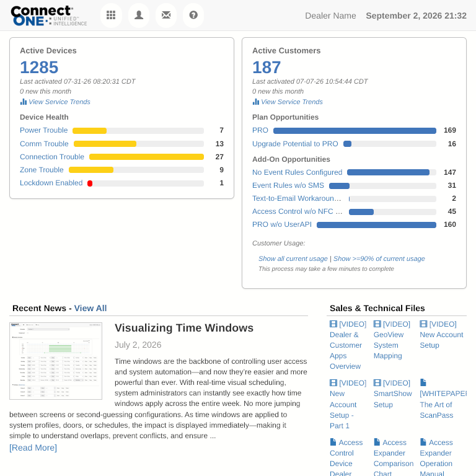Click film icon for GeoView System Mapping video
The image size is (476, 476).
coord(377,324)
